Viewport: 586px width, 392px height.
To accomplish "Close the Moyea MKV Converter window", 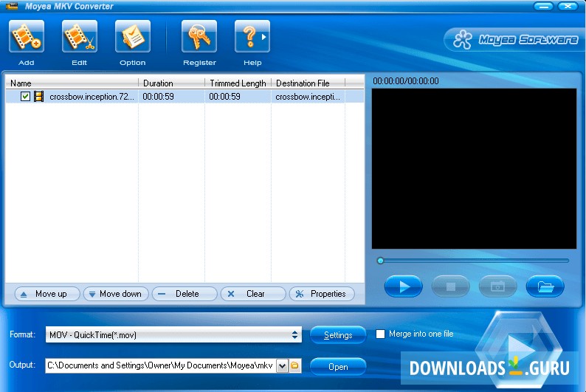I will (568, 6).
